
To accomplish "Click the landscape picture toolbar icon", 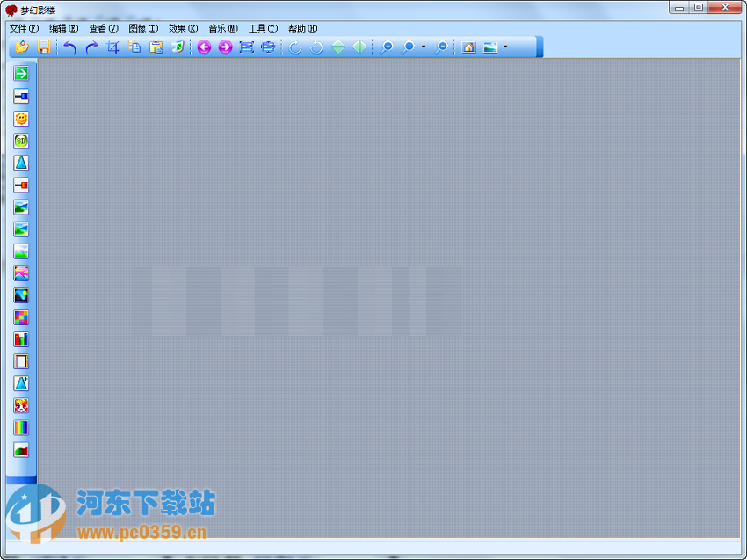I will [490, 47].
